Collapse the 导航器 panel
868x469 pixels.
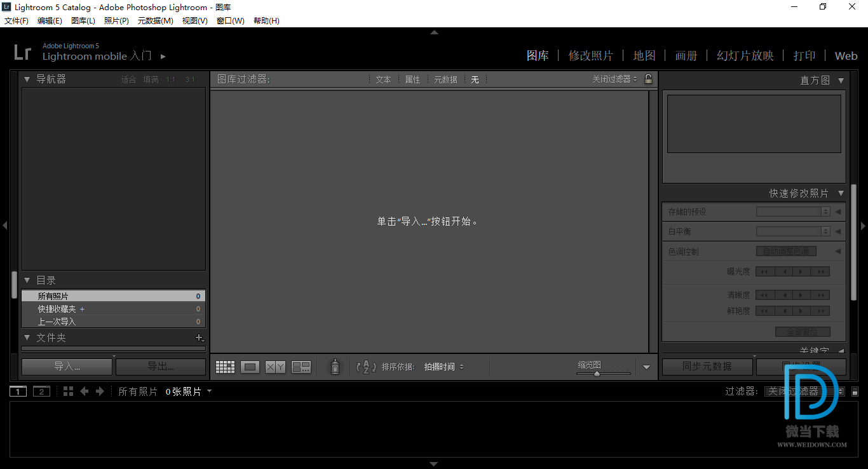click(27, 79)
